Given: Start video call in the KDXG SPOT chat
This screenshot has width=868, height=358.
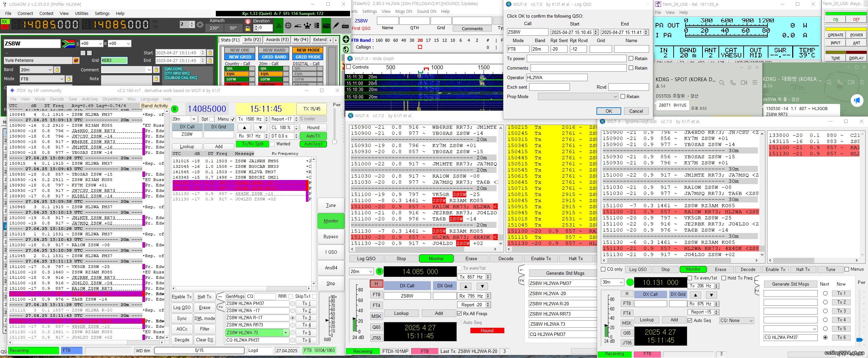Looking at the screenshot, I should (x=744, y=83).
